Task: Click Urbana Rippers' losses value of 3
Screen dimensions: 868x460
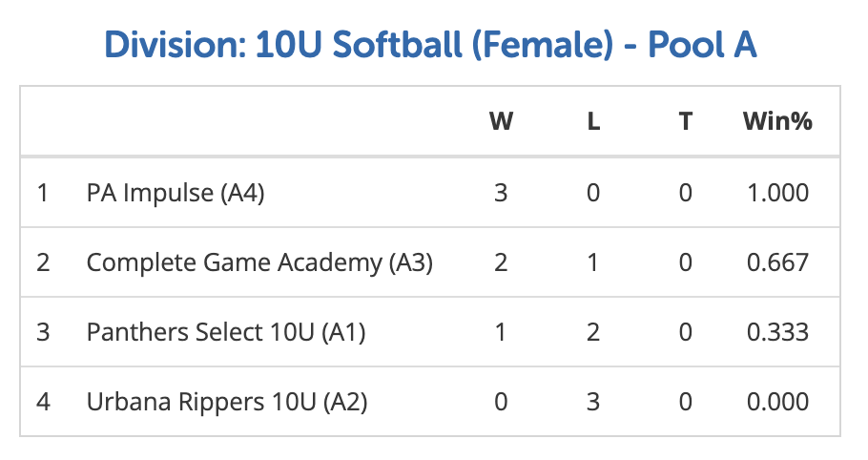Action: 593,402
